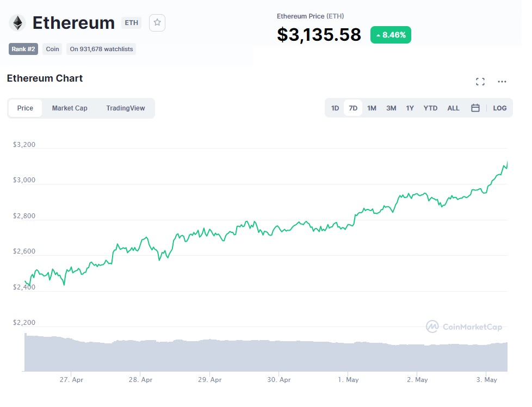
Task: Click the 30. Apr date label
Action: 279,379
